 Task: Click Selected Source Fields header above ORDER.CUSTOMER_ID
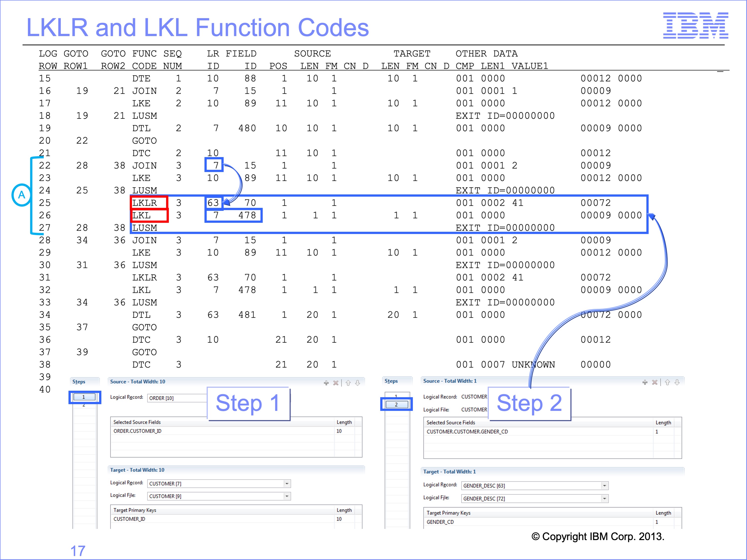(137, 422)
